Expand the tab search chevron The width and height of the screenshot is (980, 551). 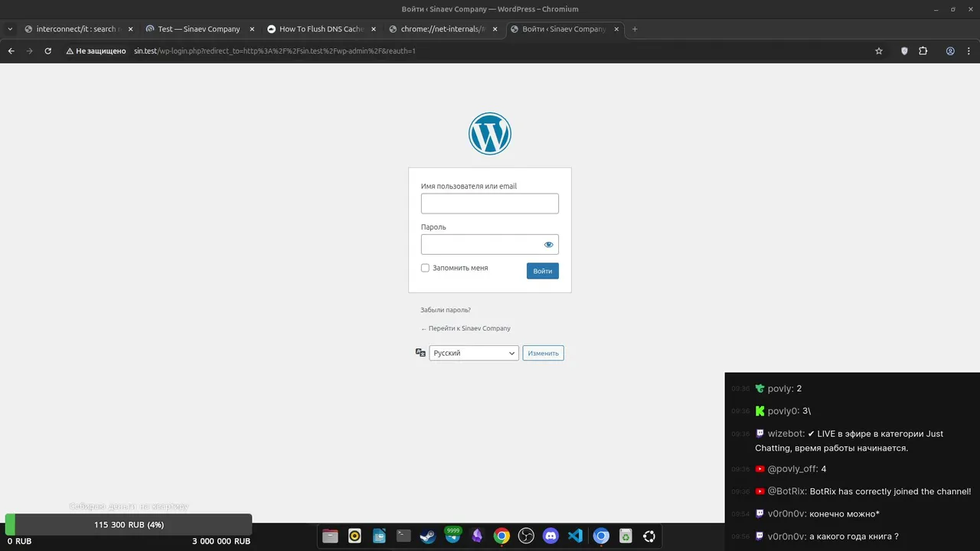(10, 29)
